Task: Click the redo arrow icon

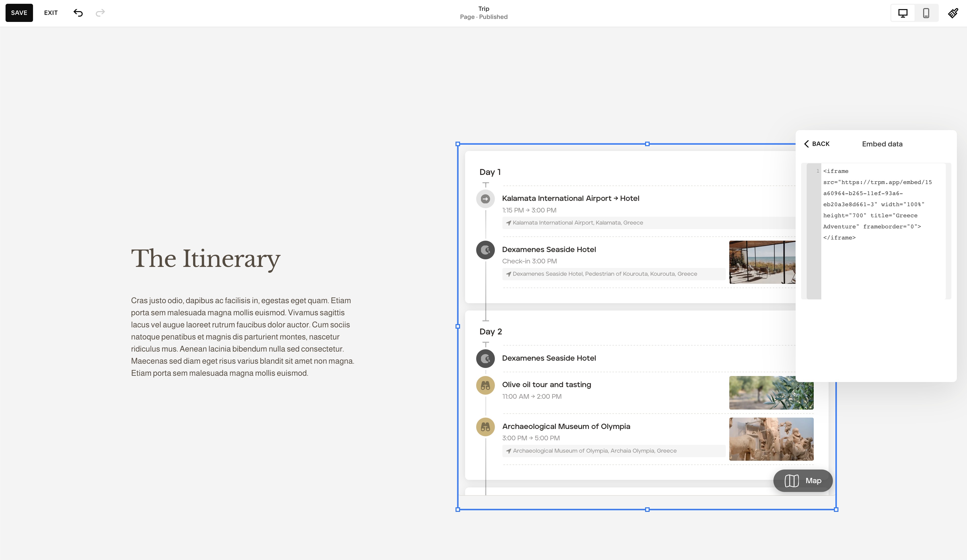Action: click(100, 13)
